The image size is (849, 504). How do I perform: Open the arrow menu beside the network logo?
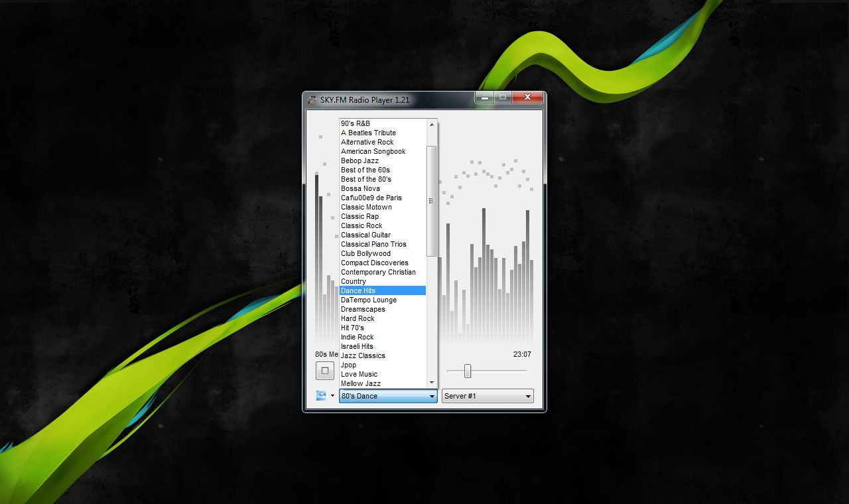coord(332,397)
